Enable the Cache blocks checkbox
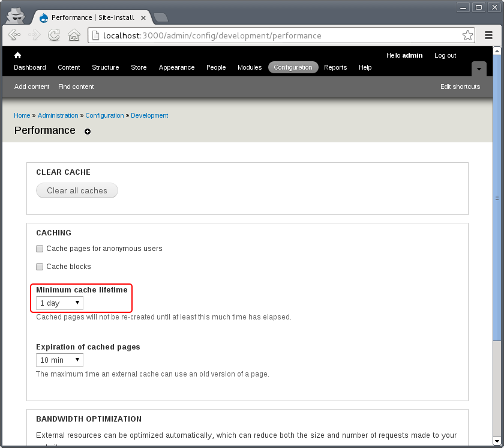Image resolution: width=504 pixels, height=448 pixels. 40,267
